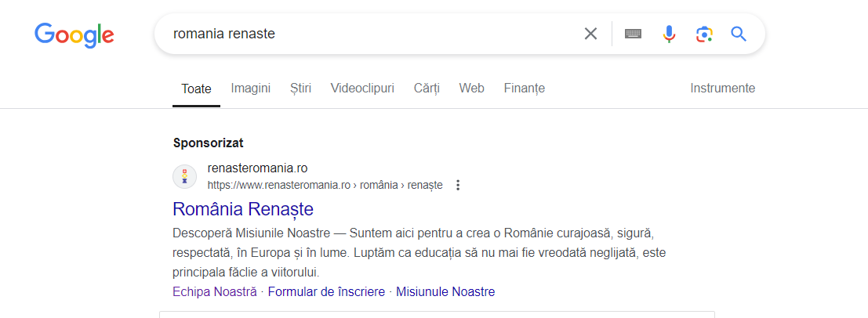
Task: Select the Cărți tab
Action: (427, 88)
